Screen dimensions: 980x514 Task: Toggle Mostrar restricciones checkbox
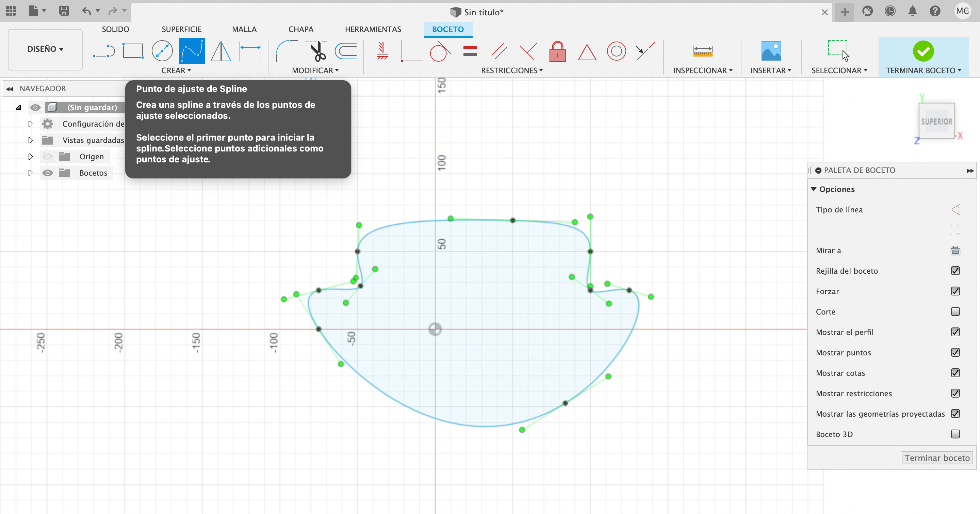coord(955,393)
